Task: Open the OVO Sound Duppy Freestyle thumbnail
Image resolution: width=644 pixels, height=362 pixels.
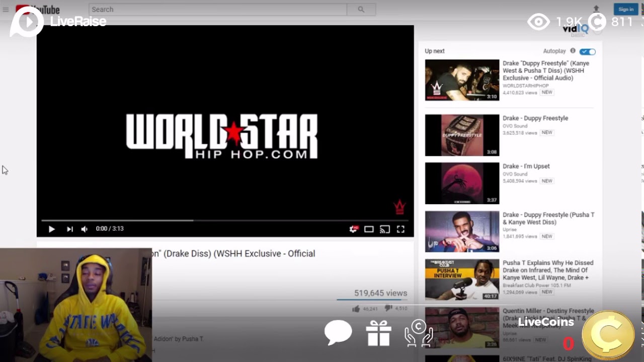Action: (462, 135)
